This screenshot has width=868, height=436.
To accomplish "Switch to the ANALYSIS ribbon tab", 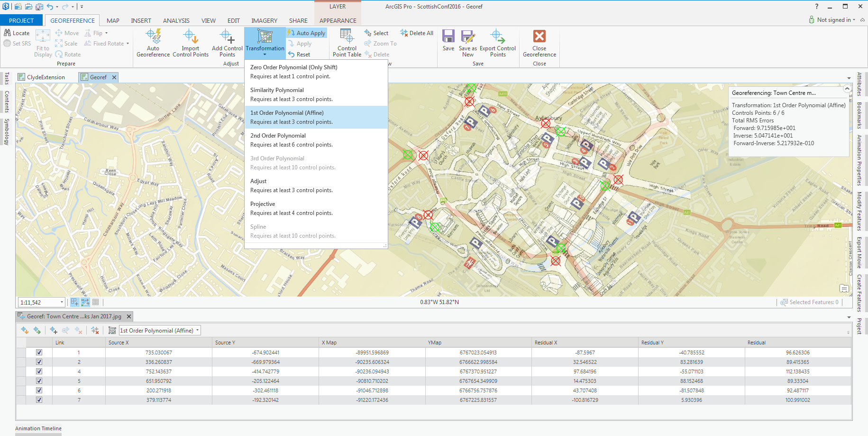I will tap(176, 20).
